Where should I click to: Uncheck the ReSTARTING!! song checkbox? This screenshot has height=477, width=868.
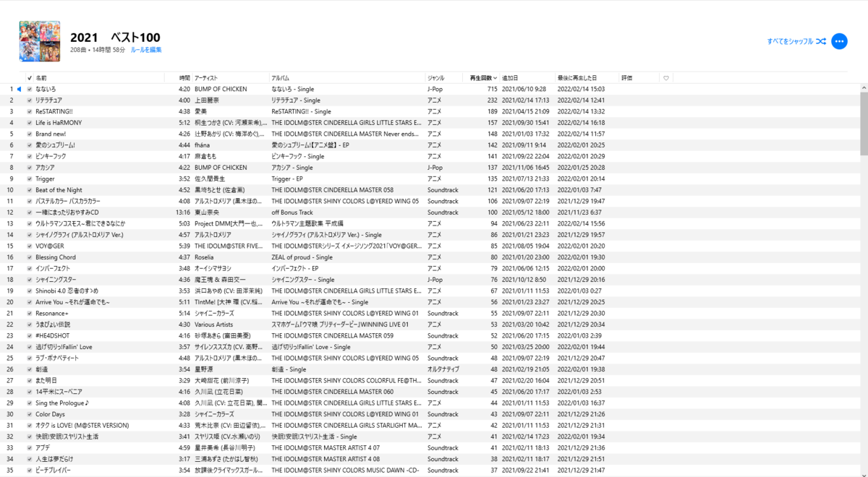[x=30, y=111]
